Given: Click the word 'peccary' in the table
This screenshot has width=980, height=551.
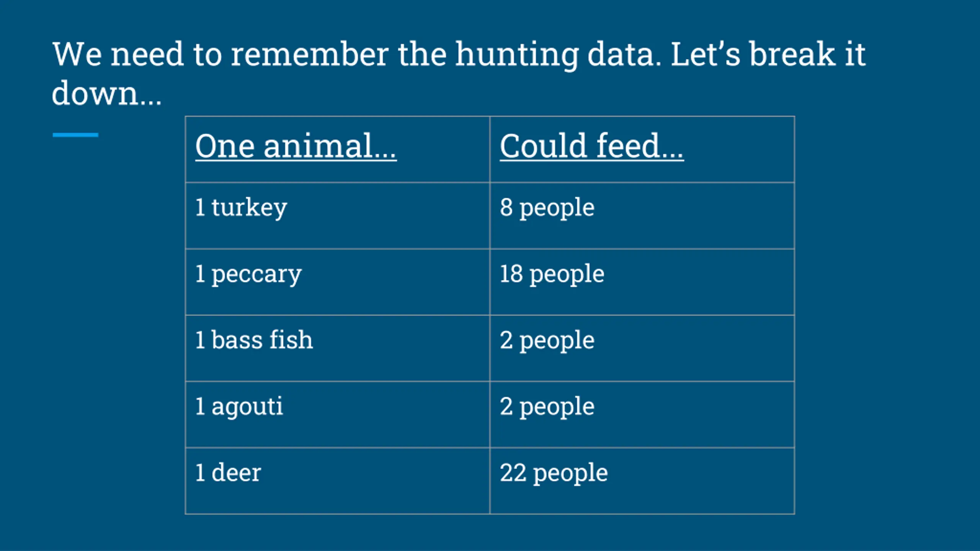Looking at the screenshot, I should click(256, 275).
